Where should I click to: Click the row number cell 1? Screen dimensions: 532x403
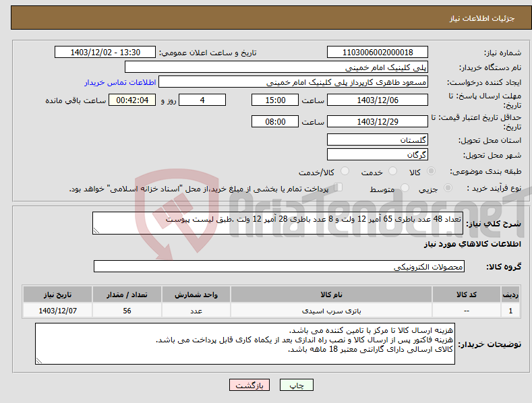(x=510, y=311)
